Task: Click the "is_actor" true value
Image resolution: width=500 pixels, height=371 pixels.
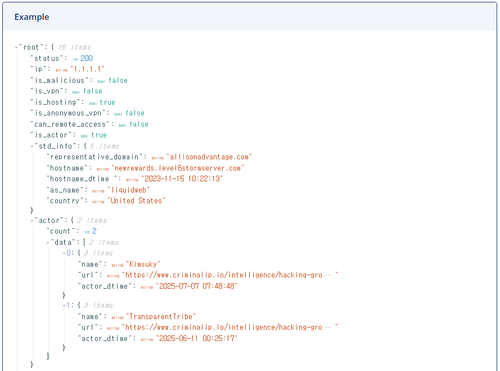Action: [x=99, y=135]
